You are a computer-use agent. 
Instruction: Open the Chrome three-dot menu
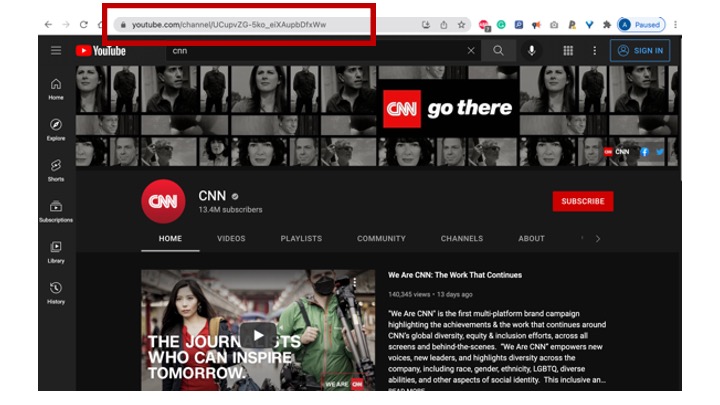click(675, 25)
